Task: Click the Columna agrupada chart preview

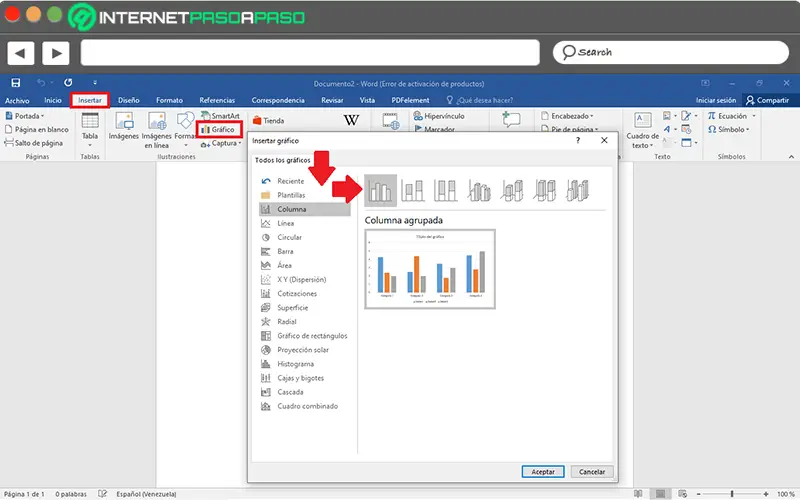Action: [x=430, y=269]
